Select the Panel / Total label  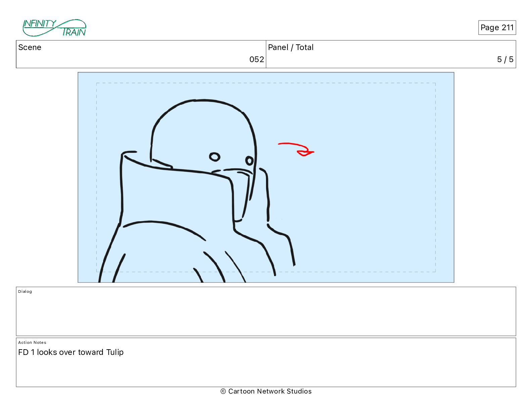[291, 47]
